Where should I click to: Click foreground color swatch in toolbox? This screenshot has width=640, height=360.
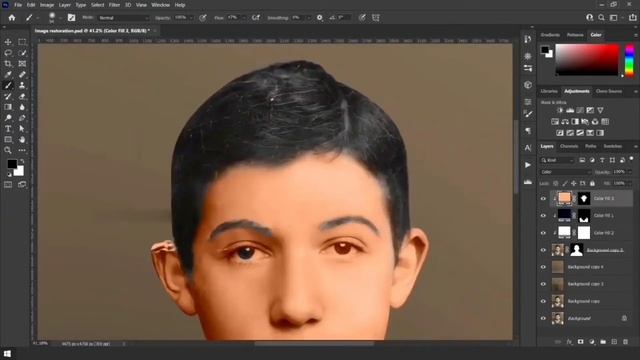click(12, 164)
